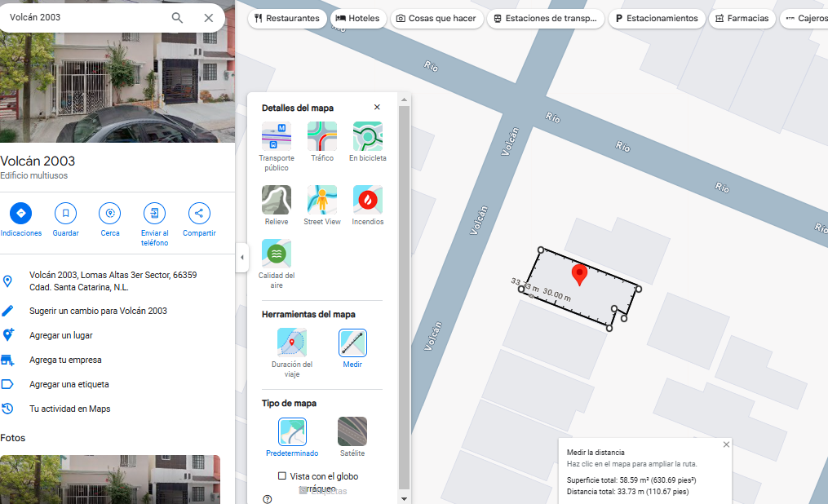Viewport: 828px width, 504px height.
Task: Open the Hoteles category chip
Action: tap(358, 19)
